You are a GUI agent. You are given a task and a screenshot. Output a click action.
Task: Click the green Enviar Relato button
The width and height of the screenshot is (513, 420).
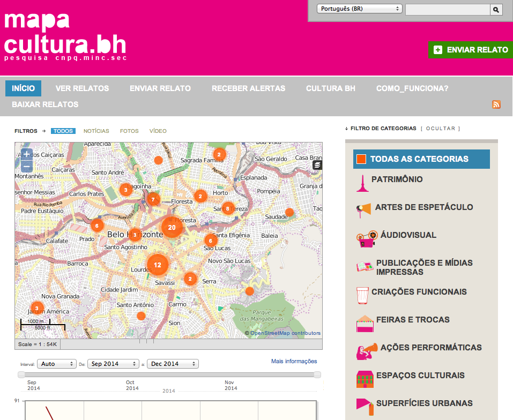click(471, 50)
